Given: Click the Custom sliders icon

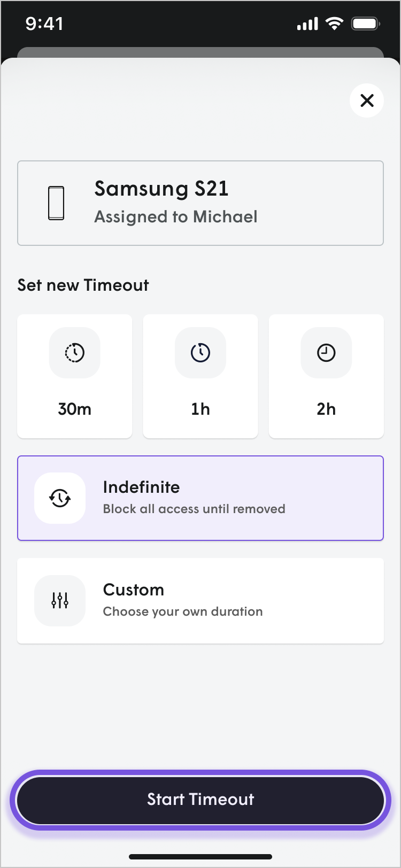Looking at the screenshot, I should point(60,600).
